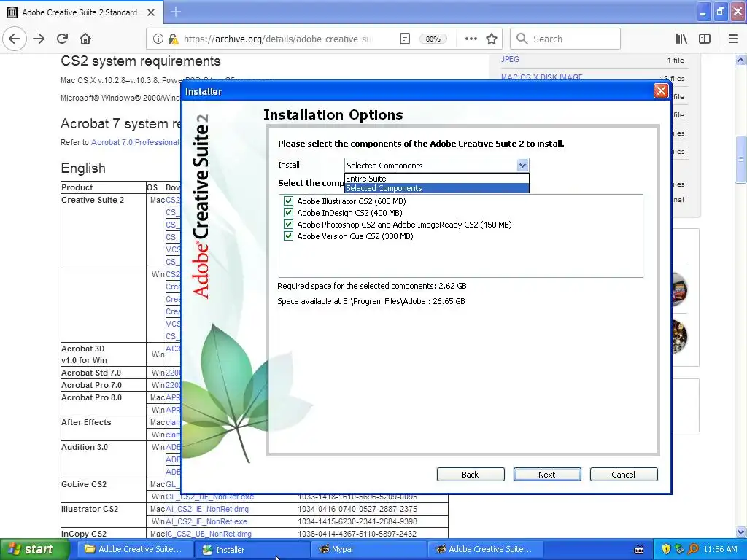Uncheck Adobe Photoshop CS2 and ImageReady CS2

coord(288,225)
